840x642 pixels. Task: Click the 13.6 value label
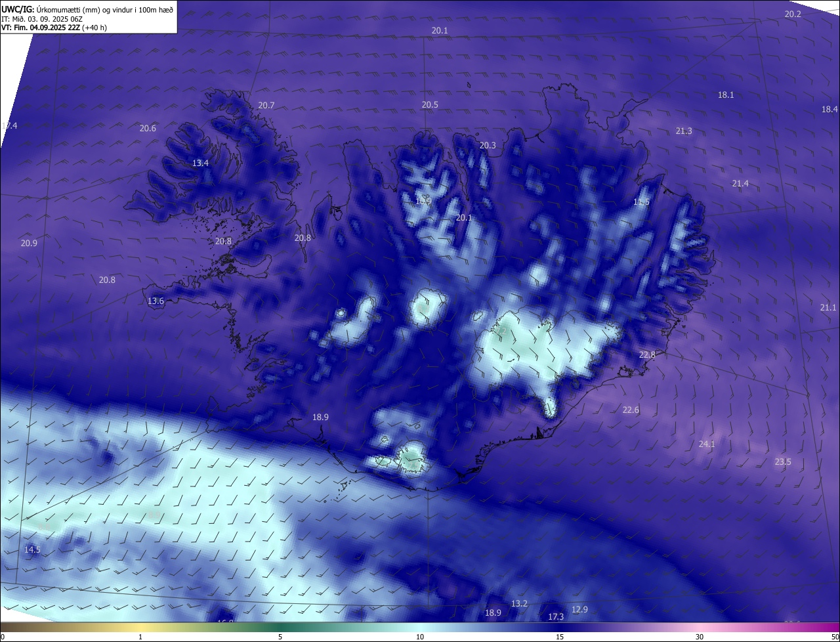coord(156,301)
